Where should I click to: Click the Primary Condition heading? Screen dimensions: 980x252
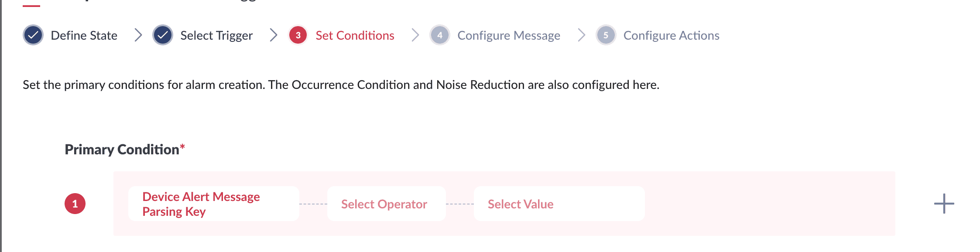pos(122,150)
